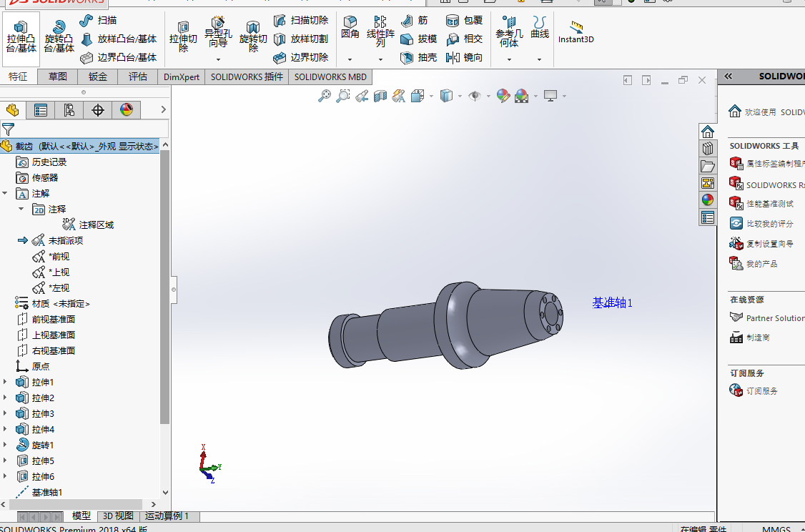Open dropdown arrow under 线性阵列
The image size is (805, 532).
[380, 59]
